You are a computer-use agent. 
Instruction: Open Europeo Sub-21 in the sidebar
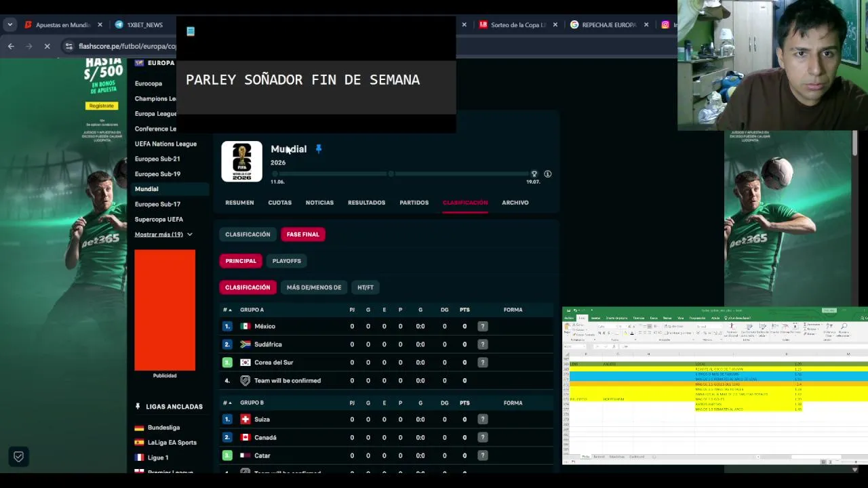tap(157, 159)
